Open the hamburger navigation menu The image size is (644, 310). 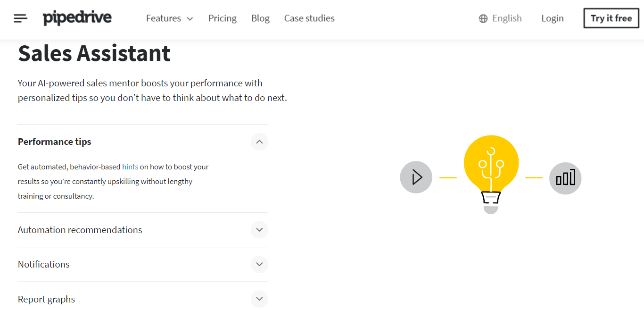click(x=21, y=18)
